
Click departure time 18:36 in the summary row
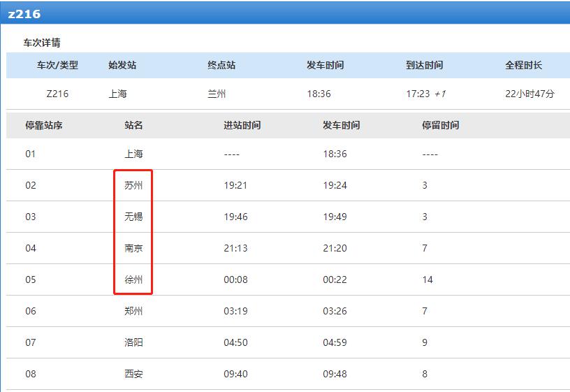319,94
